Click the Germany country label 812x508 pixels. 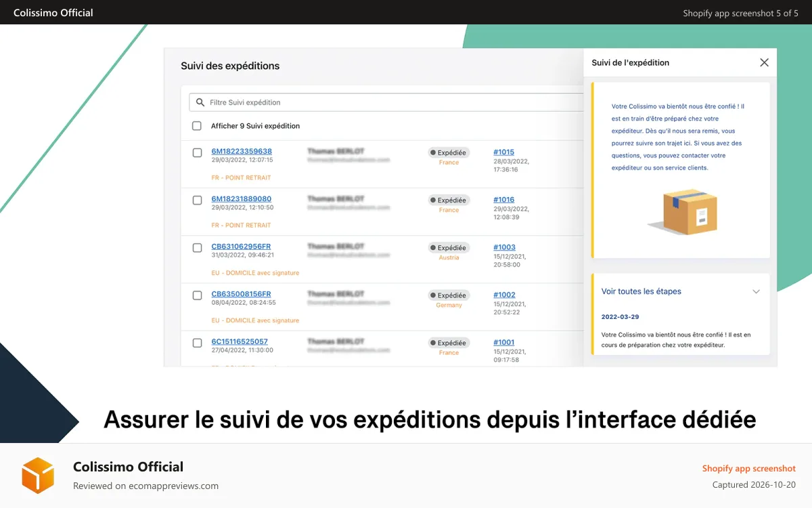click(x=449, y=305)
